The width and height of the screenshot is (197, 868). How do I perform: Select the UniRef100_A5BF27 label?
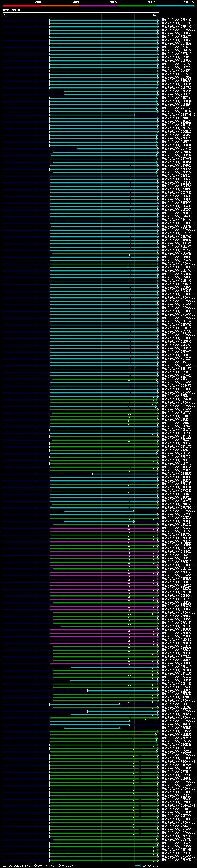coord(176,94)
